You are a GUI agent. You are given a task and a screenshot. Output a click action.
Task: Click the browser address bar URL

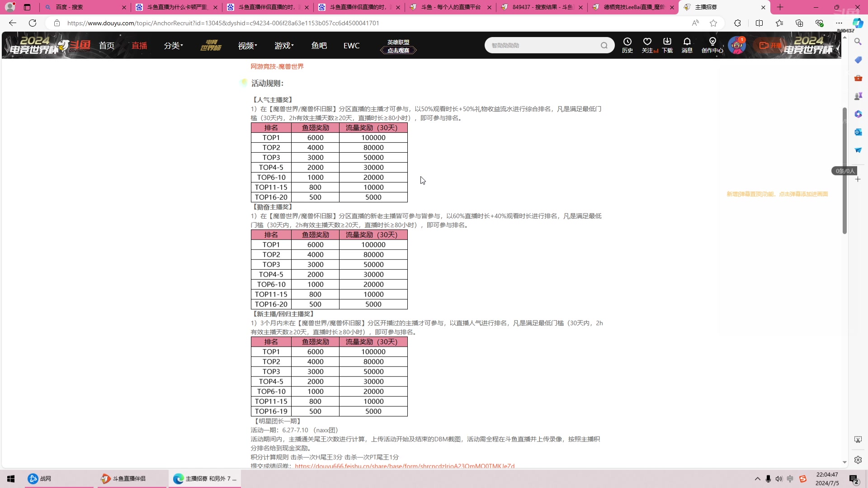tap(223, 23)
